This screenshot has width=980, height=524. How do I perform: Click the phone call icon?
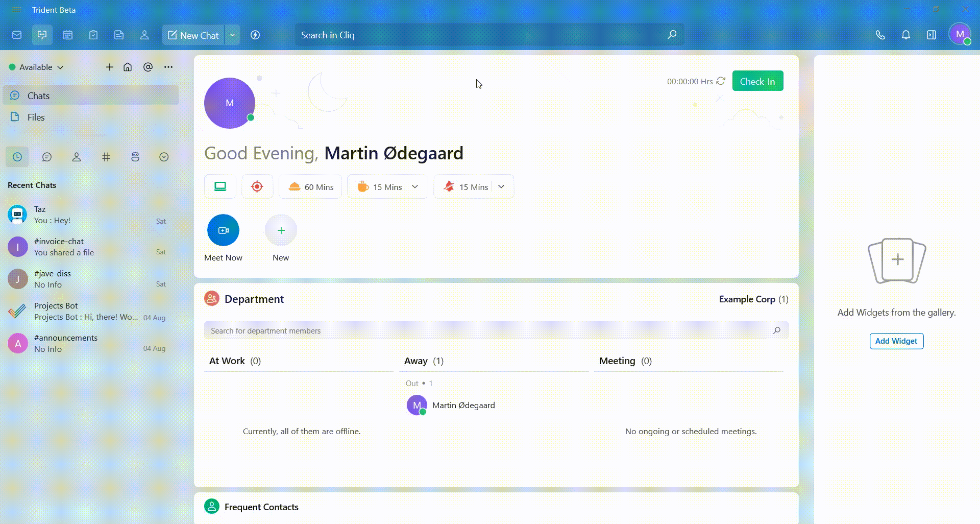pos(880,35)
